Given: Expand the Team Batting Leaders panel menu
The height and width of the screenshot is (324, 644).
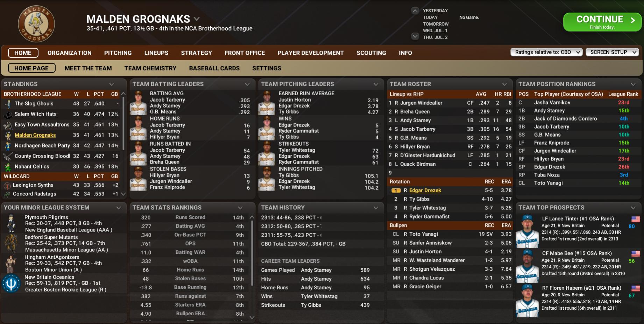Looking at the screenshot, I should [x=247, y=84].
